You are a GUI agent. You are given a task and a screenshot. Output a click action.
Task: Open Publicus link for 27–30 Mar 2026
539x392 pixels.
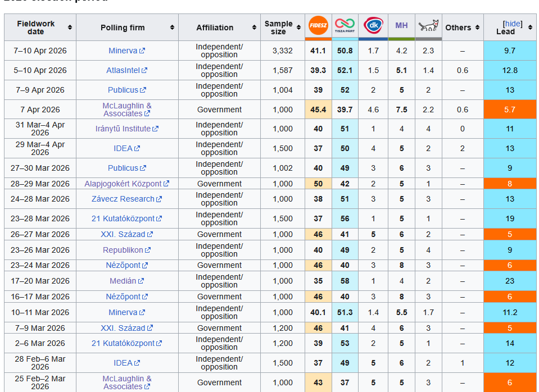click(x=127, y=168)
